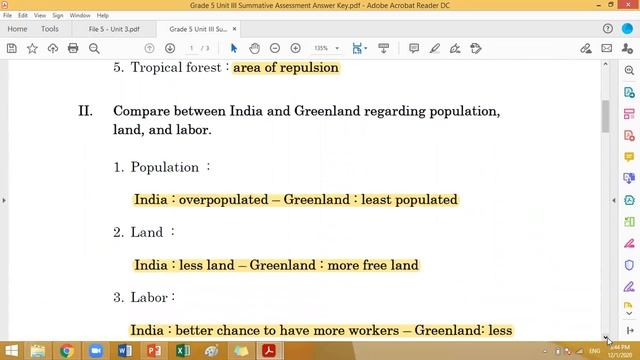The width and height of the screenshot is (640, 360).
Task: Open Fill & Sign pen in toolbar right
Action: tap(586, 49)
